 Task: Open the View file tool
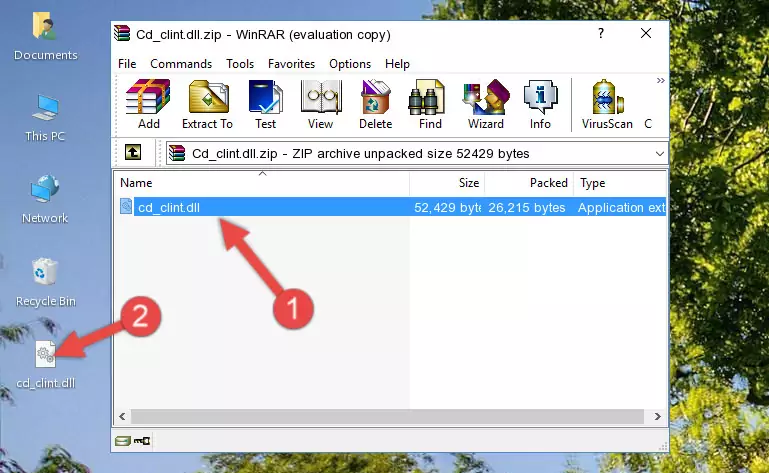point(321,104)
